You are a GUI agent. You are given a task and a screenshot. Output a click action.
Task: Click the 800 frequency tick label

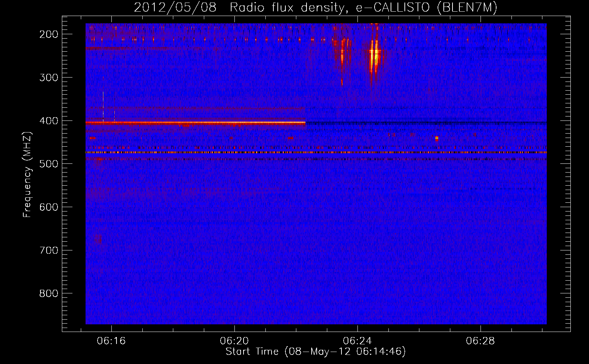pos(49,293)
